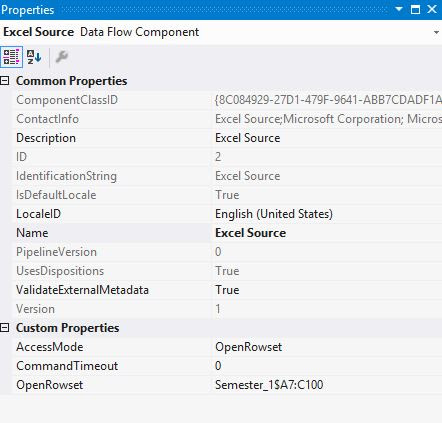Collapse the Custom Properties section

tap(5, 328)
